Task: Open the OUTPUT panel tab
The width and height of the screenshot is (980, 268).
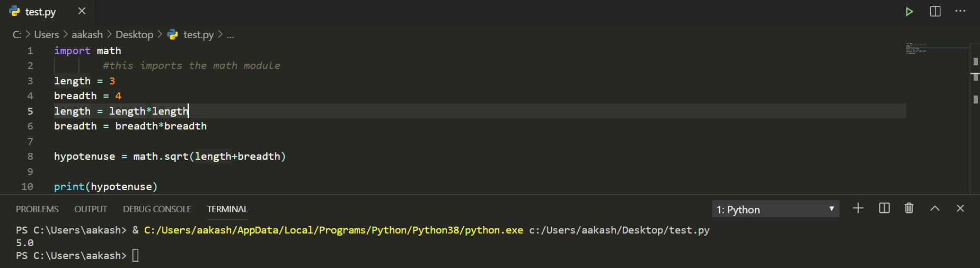Action: click(x=91, y=209)
